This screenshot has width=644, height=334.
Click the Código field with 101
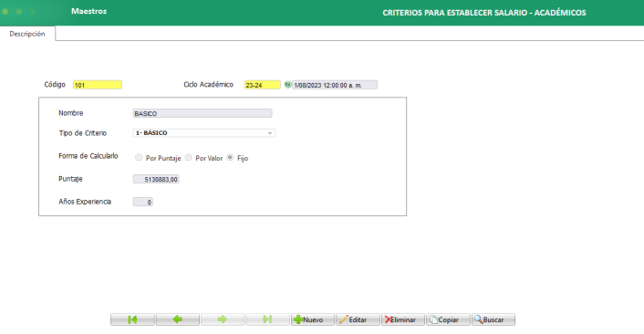[98, 85]
